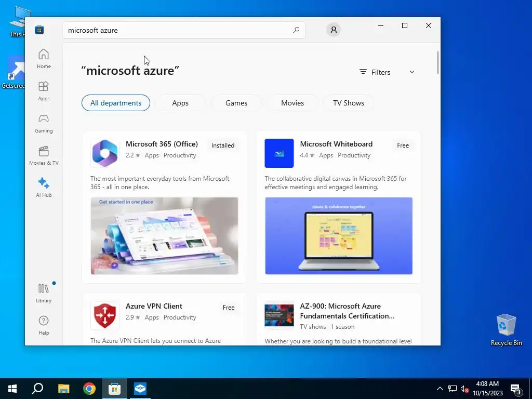The width and height of the screenshot is (532, 399).
Task: Click the blue window icon in taskbar
Action: [140, 389]
